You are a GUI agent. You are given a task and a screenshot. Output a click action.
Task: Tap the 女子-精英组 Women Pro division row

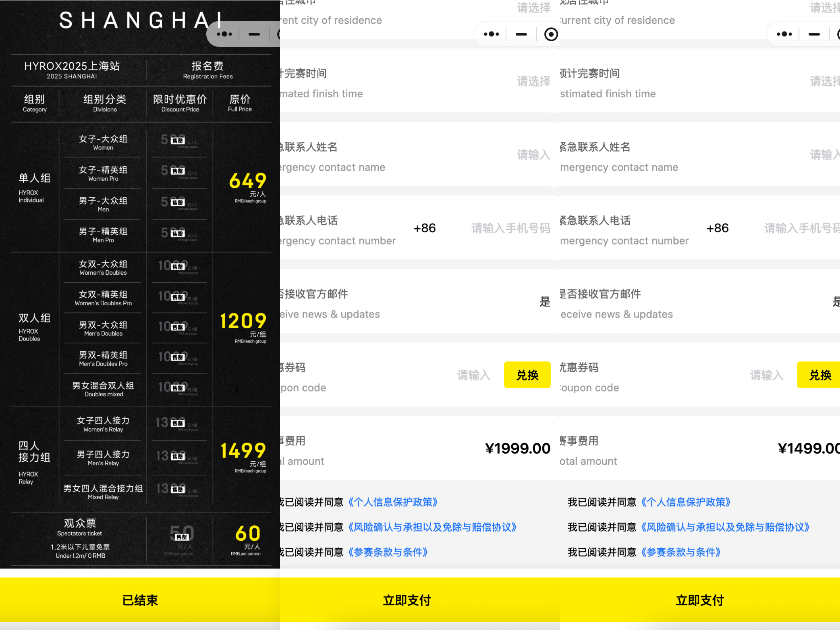[103, 173]
